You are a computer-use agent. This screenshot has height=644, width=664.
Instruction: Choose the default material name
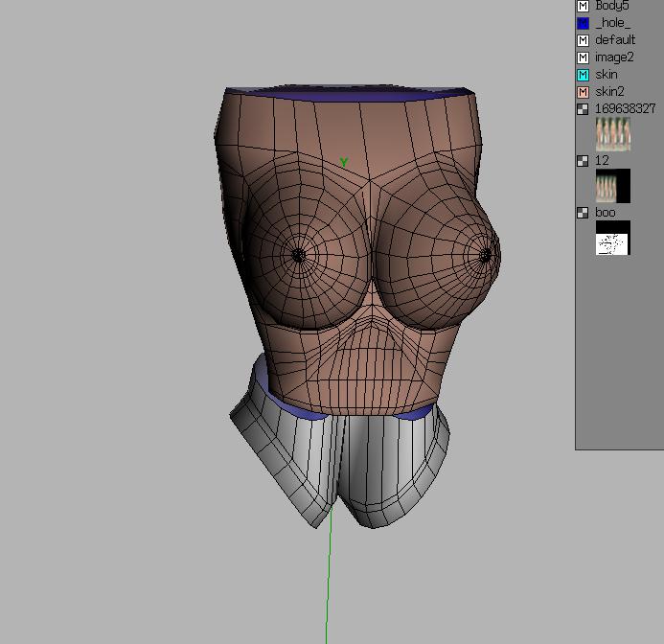tap(614, 40)
